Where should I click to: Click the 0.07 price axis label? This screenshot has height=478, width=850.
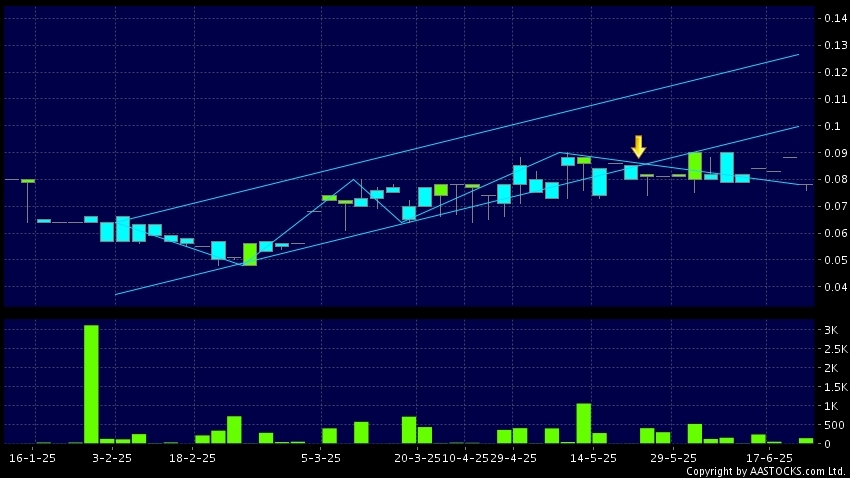click(835, 206)
